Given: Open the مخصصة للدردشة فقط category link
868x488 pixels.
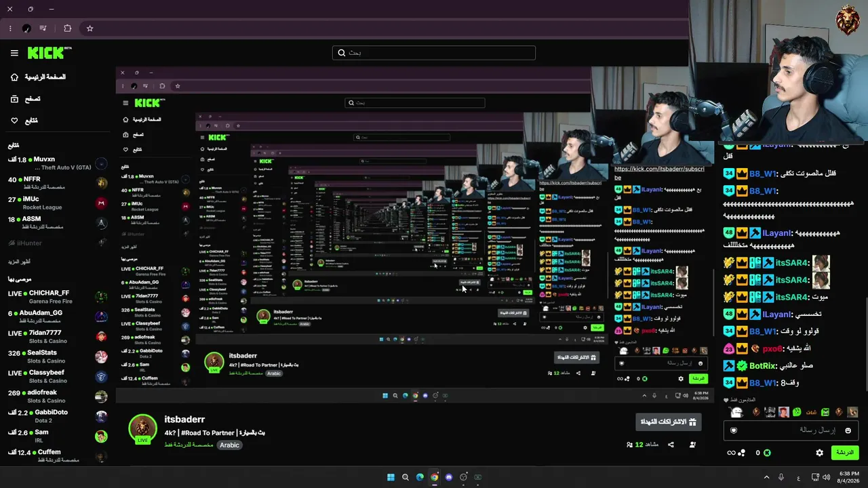Looking at the screenshot, I should [x=189, y=445].
